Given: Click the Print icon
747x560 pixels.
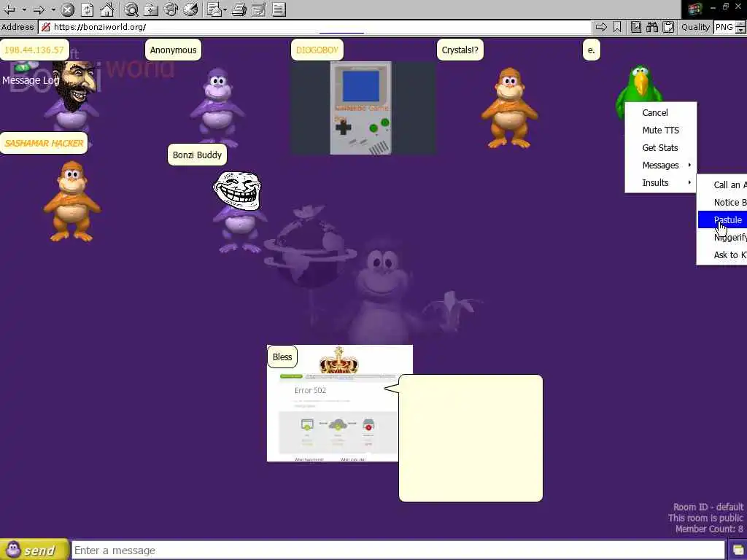Looking at the screenshot, I should tap(239, 9).
